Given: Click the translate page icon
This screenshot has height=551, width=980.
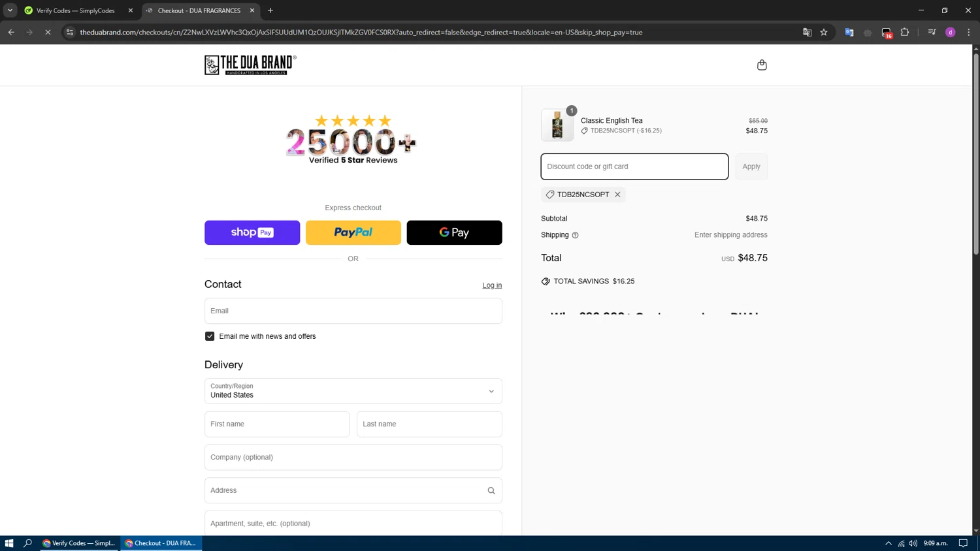Looking at the screenshot, I should point(807,32).
